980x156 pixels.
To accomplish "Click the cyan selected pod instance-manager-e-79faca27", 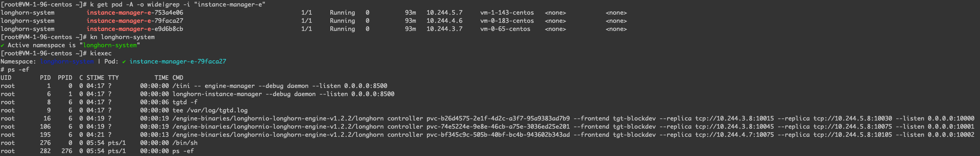I will 178,62.
